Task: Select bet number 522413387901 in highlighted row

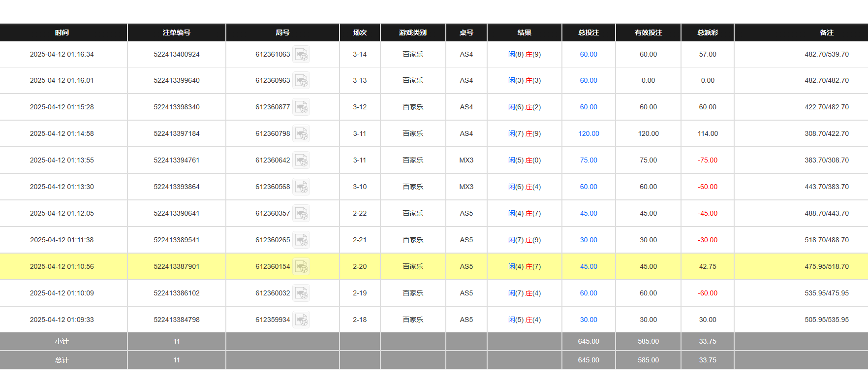Action: (177, 266)
